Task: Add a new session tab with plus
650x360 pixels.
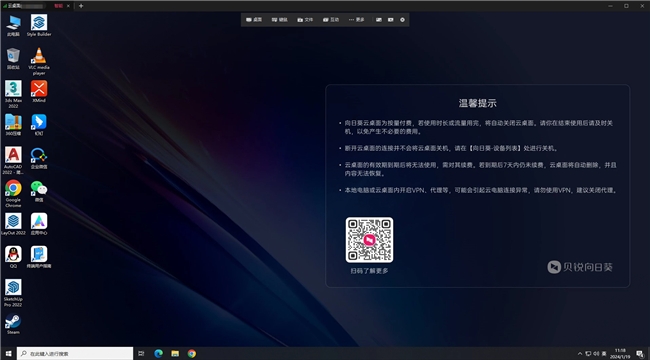Action: (x=81, y=6)
